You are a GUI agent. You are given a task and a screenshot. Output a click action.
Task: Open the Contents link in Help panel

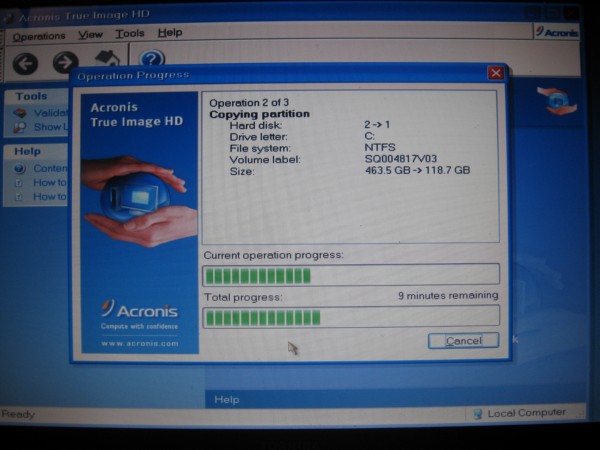pyautogui.click(x=50, y=168)
